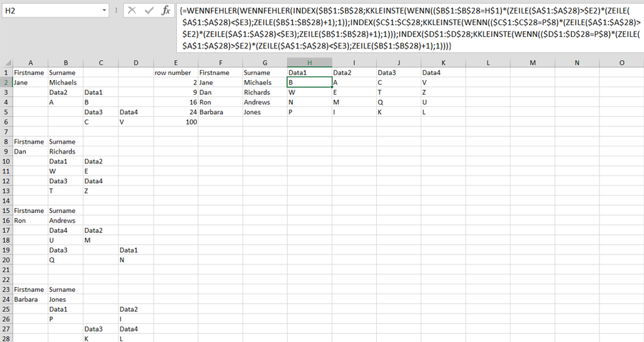Screen dimensions: 644x342
Task: Click cell K3 with value Z
Action: point(443,92)
